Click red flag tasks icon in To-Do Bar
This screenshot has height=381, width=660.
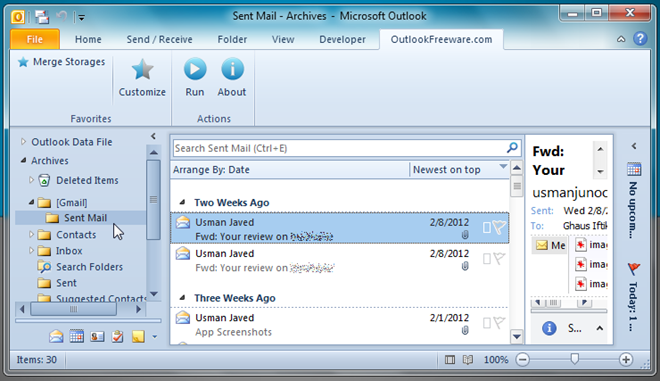pyautogui.click(x=634, y=268)
